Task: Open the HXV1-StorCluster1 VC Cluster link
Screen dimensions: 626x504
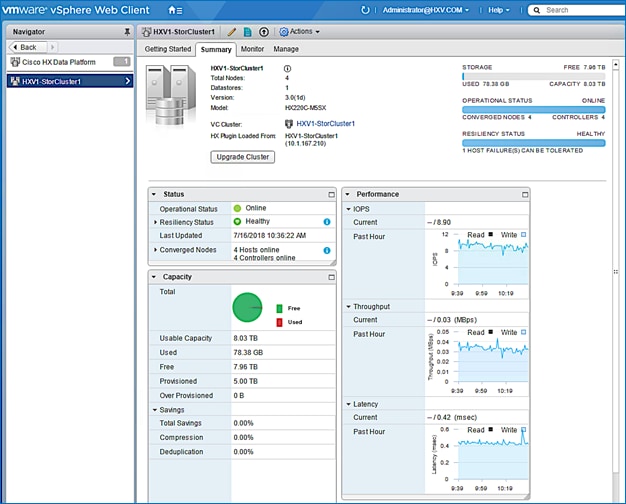Action: (325, 124)
